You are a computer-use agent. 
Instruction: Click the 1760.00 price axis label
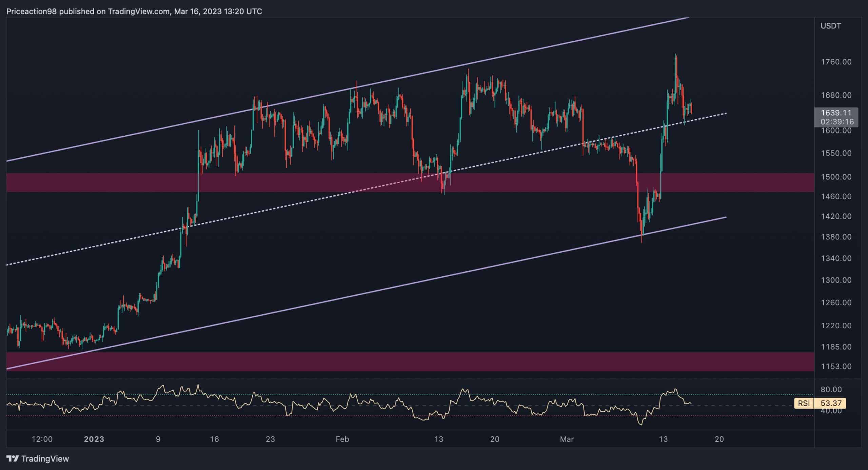click(836, 62)
